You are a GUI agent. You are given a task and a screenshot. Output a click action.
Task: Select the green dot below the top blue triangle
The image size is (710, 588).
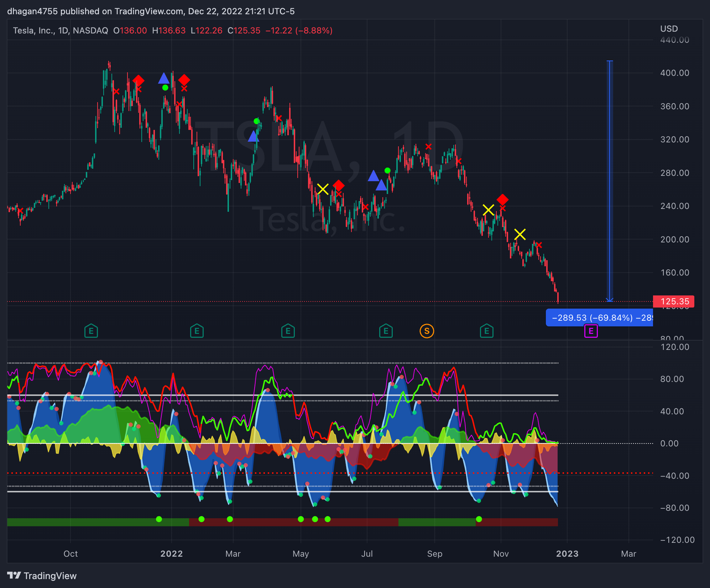165,88
